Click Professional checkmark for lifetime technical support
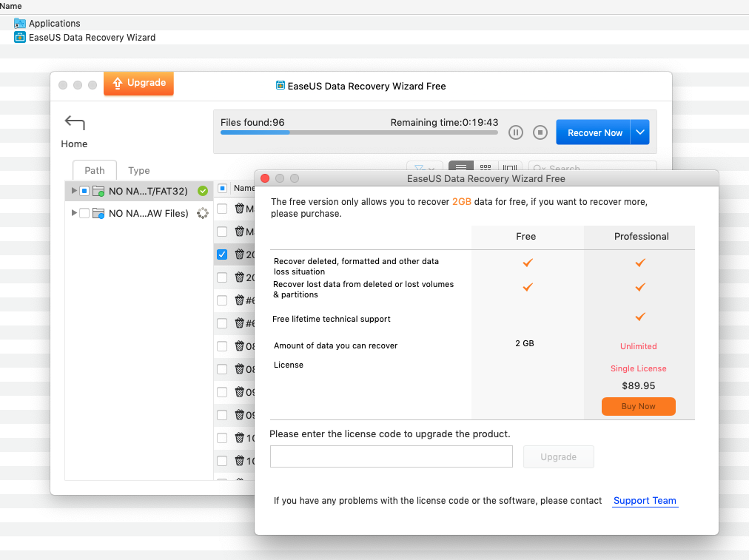This screenshot has width=749, height=560. coord(640,317)
